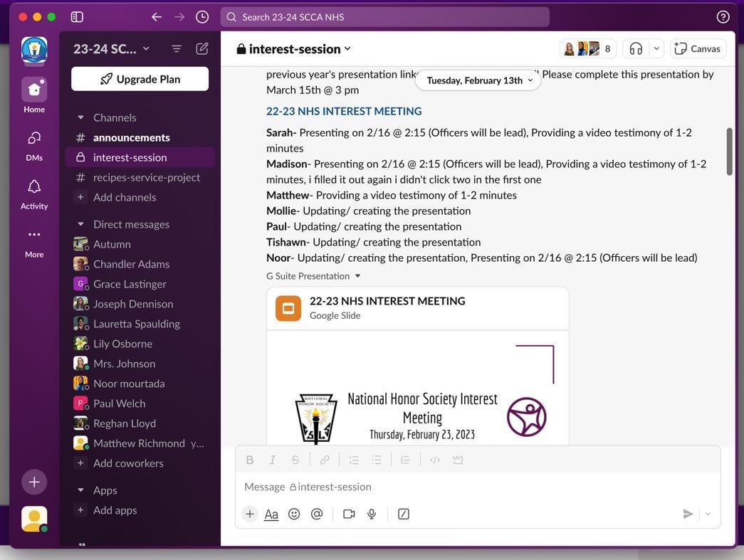Focus the Search 23-24 SCCA NHS field

click(384, 17)
